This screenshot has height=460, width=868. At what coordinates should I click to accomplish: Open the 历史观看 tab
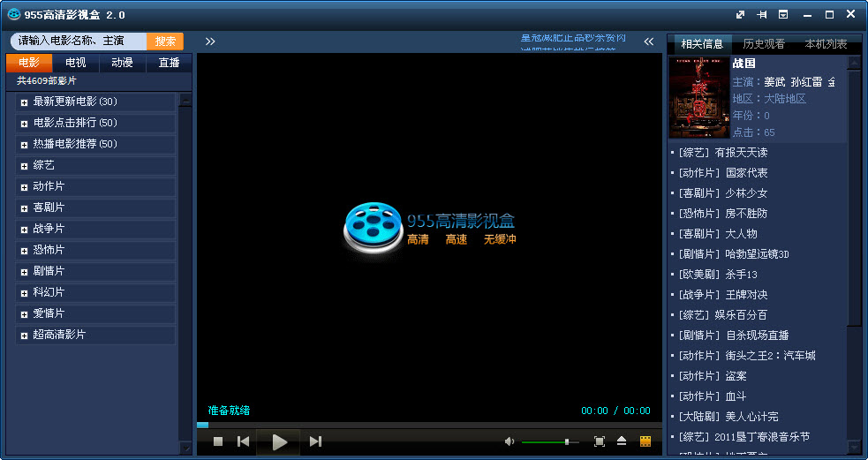pos(764,44)
